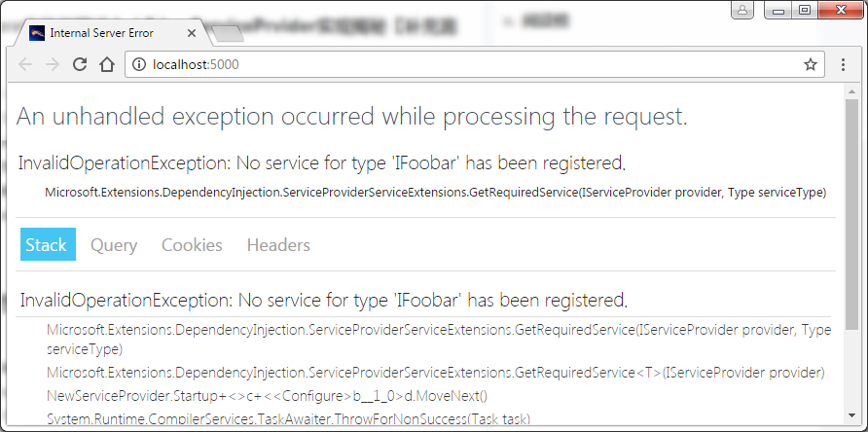The width and height of the screenshot is (868, 432).
Task: Open the Chrome user profile button
Action: tap(742, 10)
